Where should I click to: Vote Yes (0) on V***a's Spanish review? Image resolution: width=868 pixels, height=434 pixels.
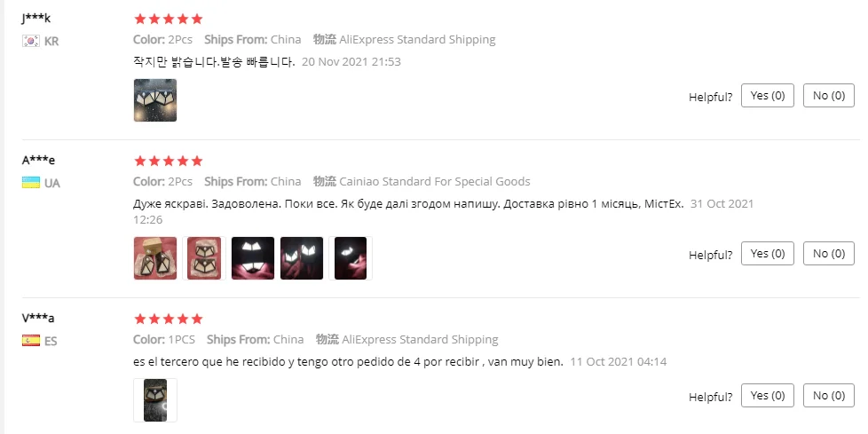pyautogui.click(x=767, y=395)
